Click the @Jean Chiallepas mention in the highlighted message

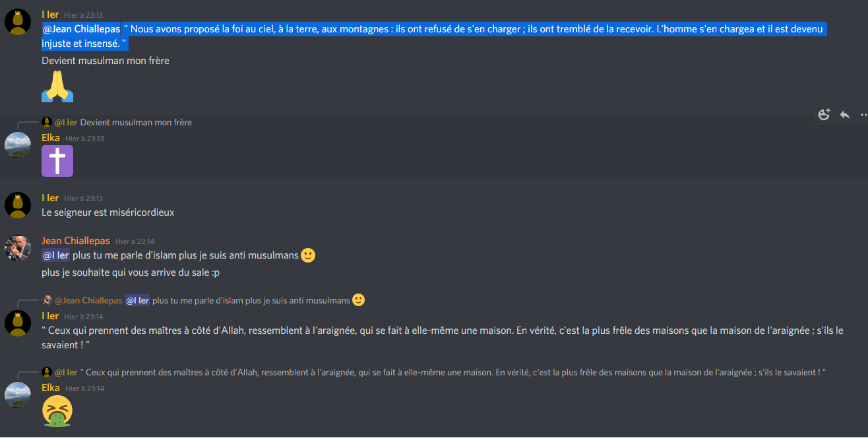point(82,29)
